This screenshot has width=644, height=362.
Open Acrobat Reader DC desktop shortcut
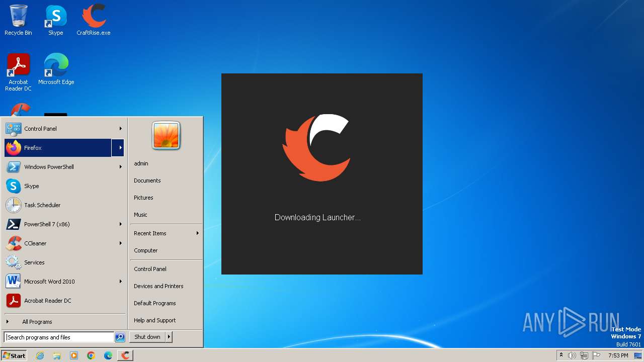18,72
